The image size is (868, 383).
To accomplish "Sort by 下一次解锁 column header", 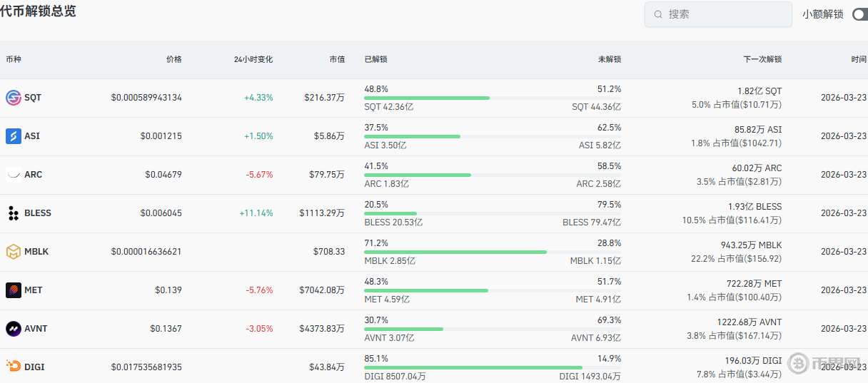I will (762, 59).
